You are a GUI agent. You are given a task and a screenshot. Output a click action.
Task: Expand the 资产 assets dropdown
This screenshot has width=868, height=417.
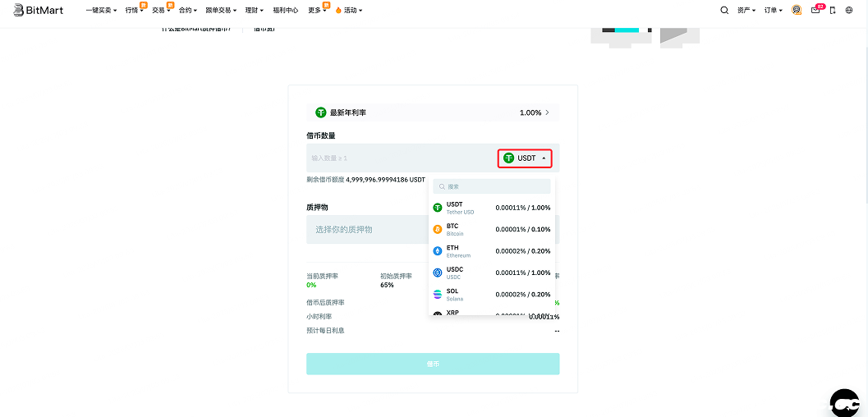point(746,11)
